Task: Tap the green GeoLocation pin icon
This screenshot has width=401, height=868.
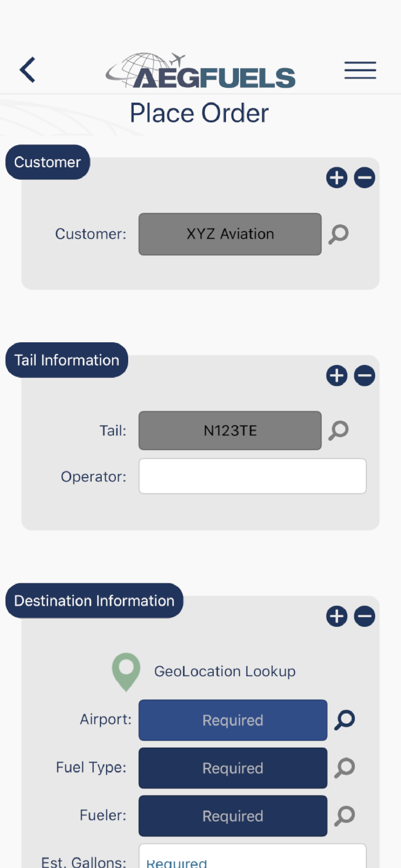Action: [x=126, y=672]
